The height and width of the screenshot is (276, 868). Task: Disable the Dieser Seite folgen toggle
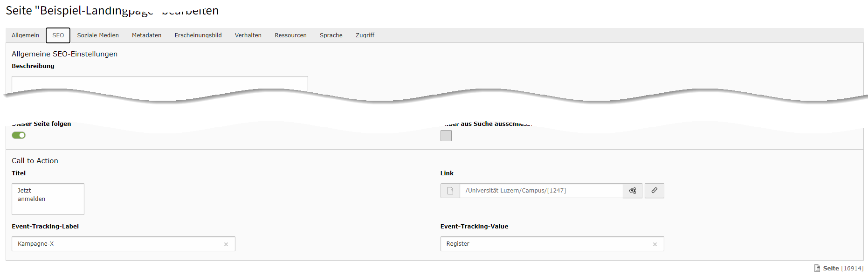pyautogui.click(x=19, y=135)
